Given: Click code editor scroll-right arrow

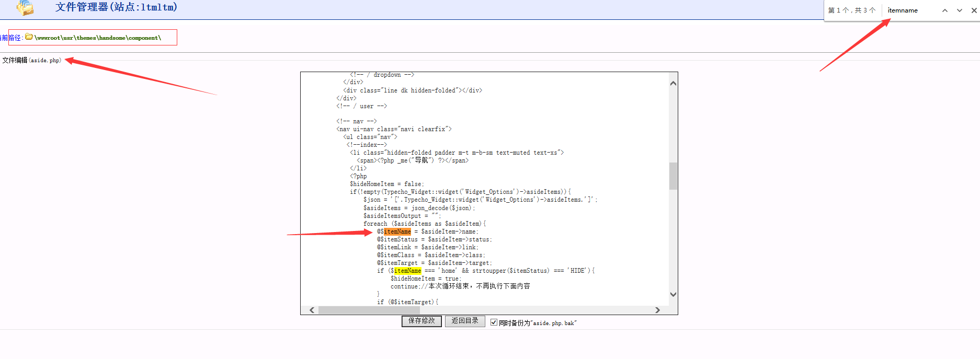Looking at the screenshot, I should click(657, 310).
